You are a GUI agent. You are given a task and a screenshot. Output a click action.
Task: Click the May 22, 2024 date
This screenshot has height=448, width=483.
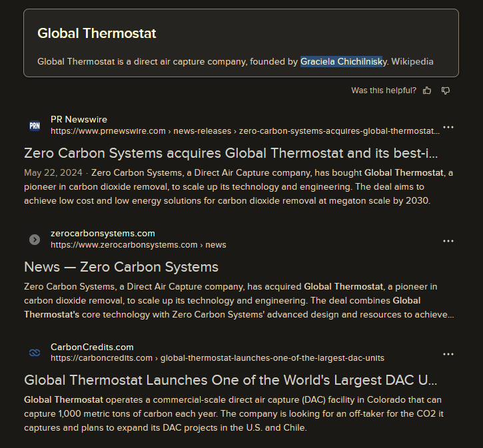click(x=53, y=172)
